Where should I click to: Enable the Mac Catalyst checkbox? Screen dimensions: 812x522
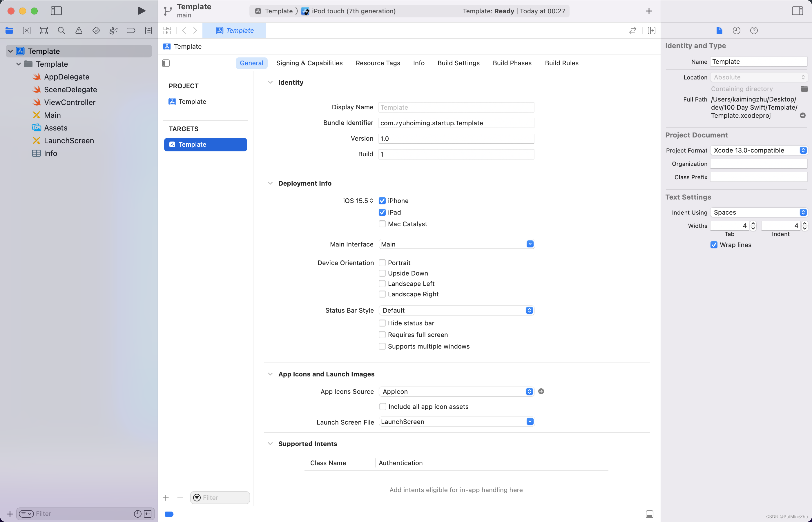pos(382,224)
